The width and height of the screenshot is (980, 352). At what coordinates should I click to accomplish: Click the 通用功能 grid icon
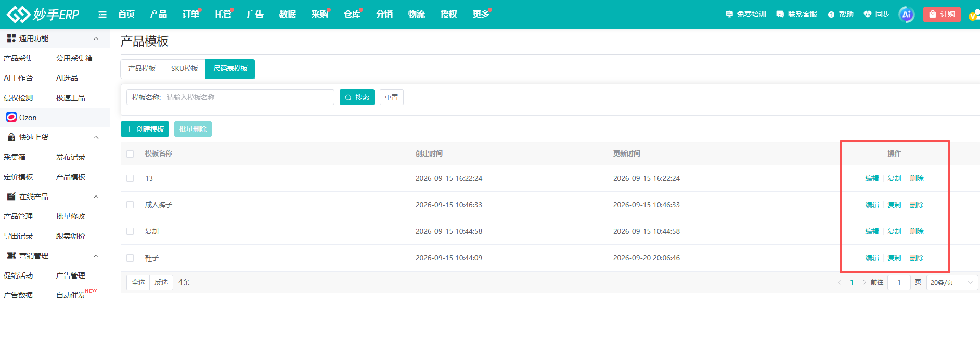point(11,38)
